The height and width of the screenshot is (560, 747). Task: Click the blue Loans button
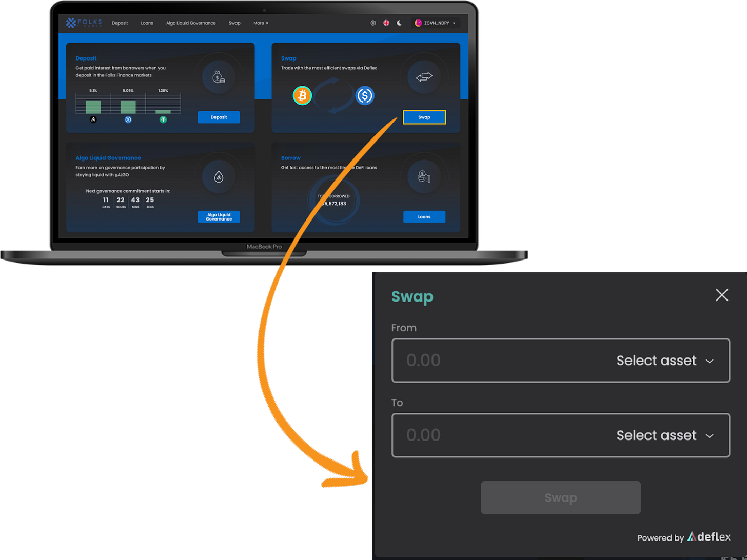pos(424,217)
